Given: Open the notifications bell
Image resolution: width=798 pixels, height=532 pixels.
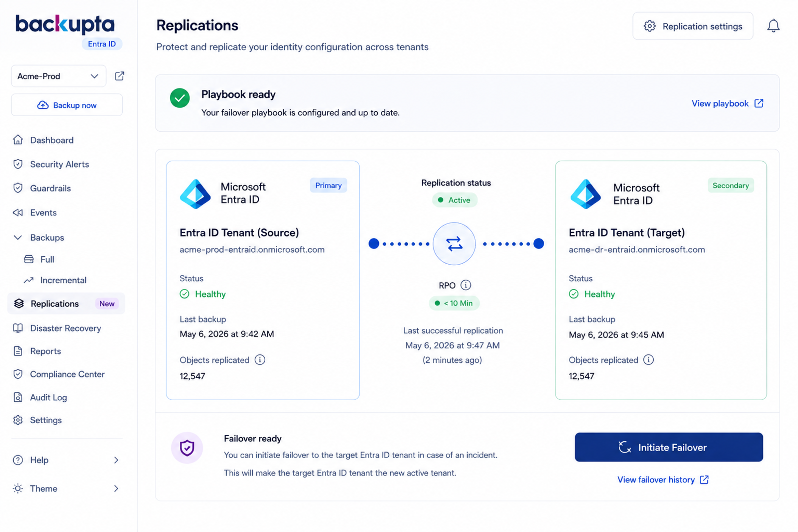Looking at the screenshot, I should pos(773,26).
